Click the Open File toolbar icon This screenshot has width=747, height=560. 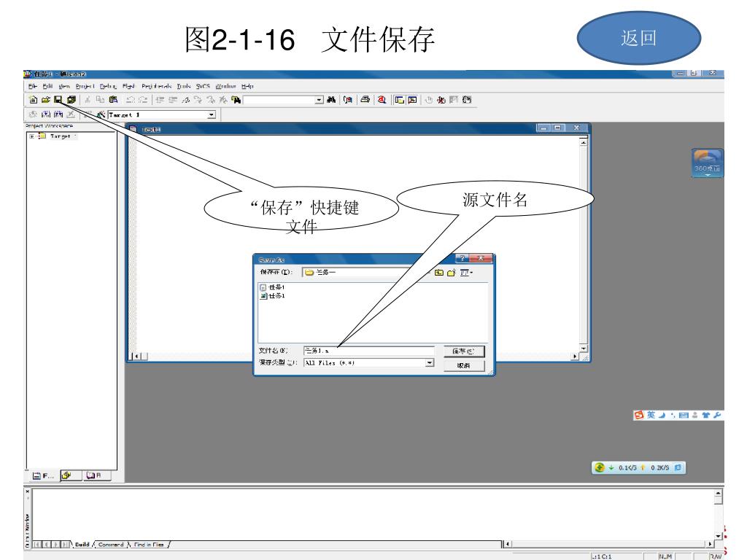[x=46, y=99]
